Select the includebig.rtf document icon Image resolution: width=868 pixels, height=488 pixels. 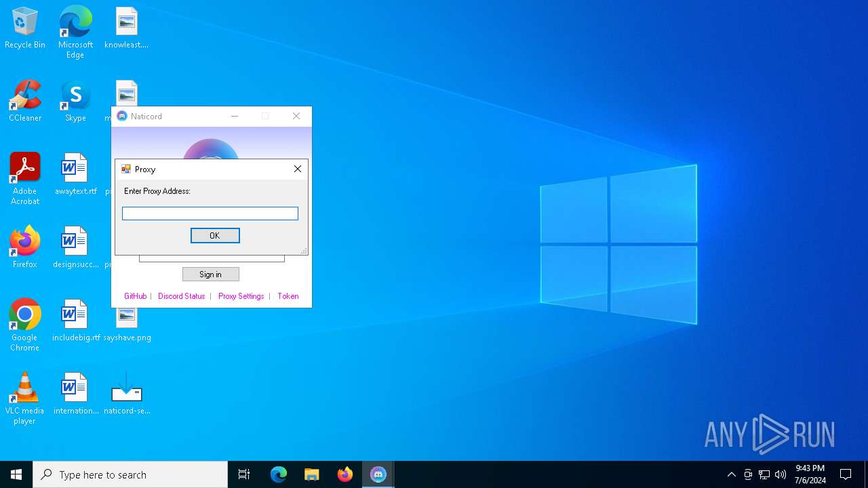[75, 321]
